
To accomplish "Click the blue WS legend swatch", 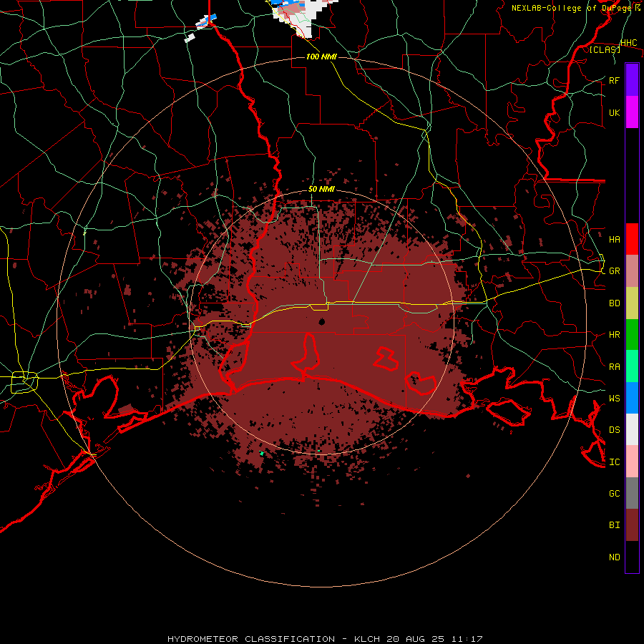I will 632,398.
